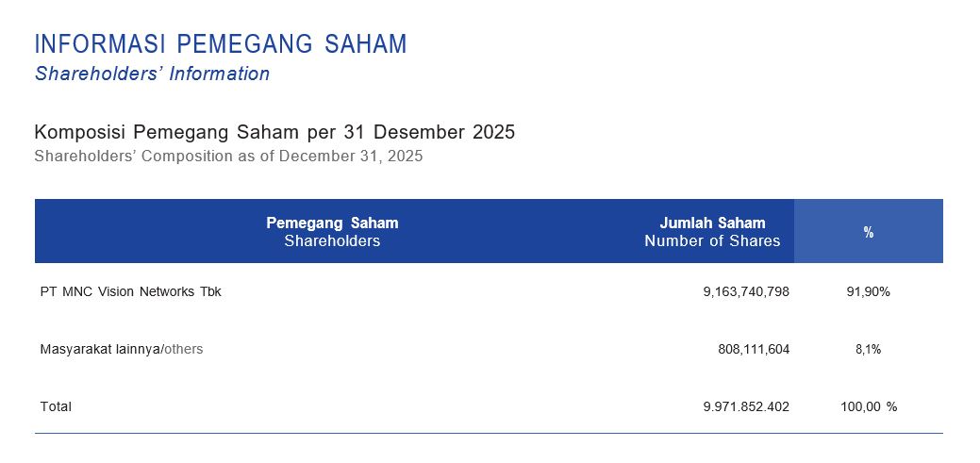Screen dimensions: 980x463
Task: Select the Total row label
Action: coord(56,406)
